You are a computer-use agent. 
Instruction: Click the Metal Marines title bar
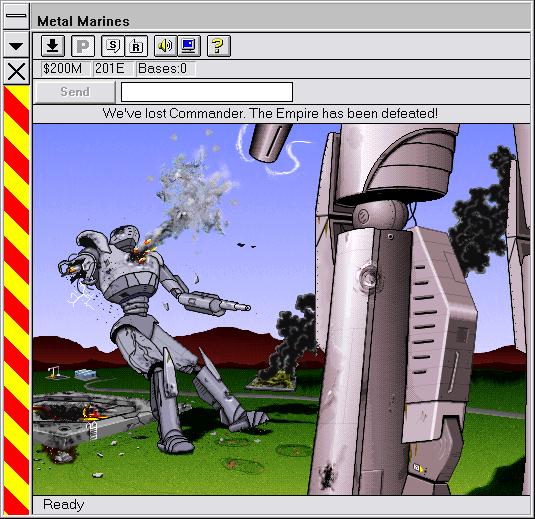(283, 21)
